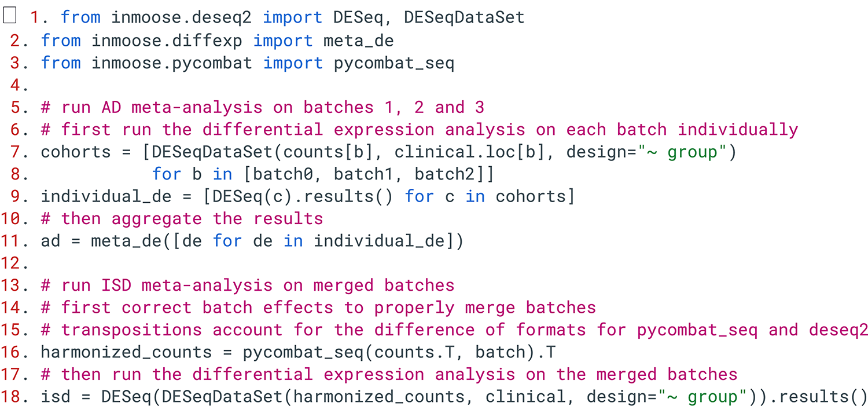Image resolution: width=868 pixels, height=406 pixels.
Task: Click the word DESeqDataSet on line 1
Action: click(464, 17)
